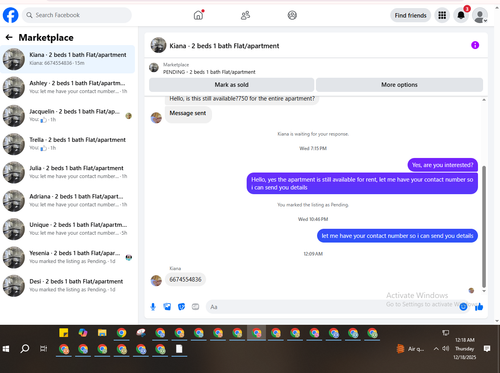Open the emoji picker in message box
500x373 pixels.
(463, 307)
